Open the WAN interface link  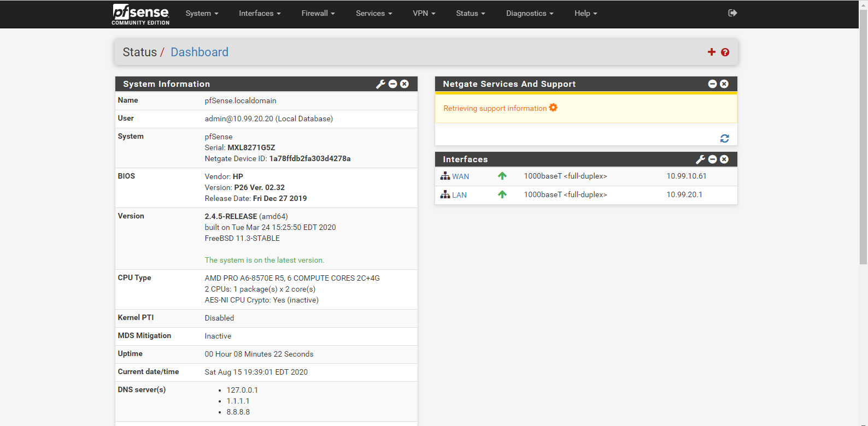point(460,176)
